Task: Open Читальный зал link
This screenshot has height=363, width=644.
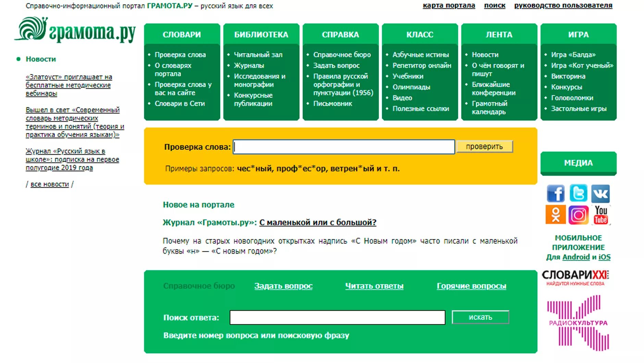Action: (x=258, y=55)
